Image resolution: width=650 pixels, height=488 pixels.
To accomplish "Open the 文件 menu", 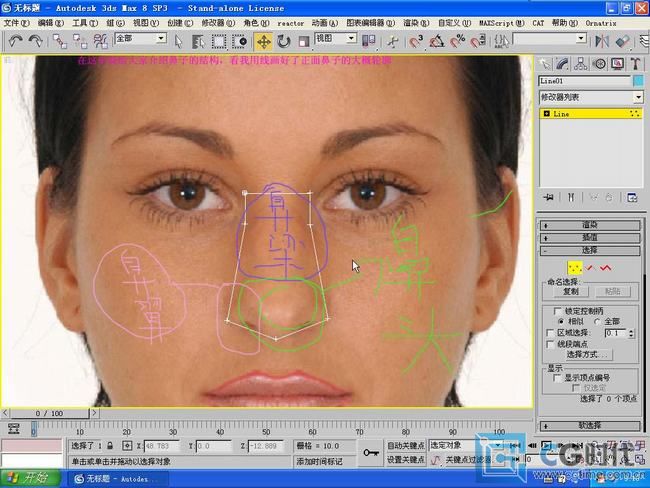I will pos(17,23).
